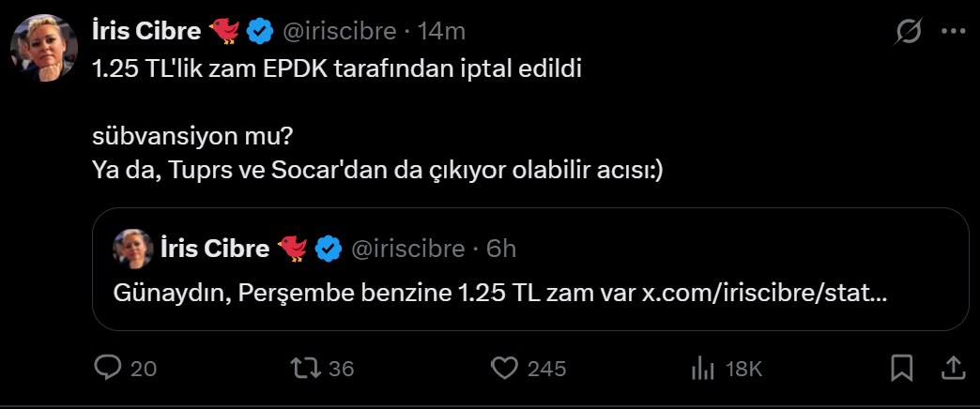Image resolution: width=980 pixels, height=409 pixels.
Task: Click the blue verified badge on main tweet
Action: pos(260,31)
